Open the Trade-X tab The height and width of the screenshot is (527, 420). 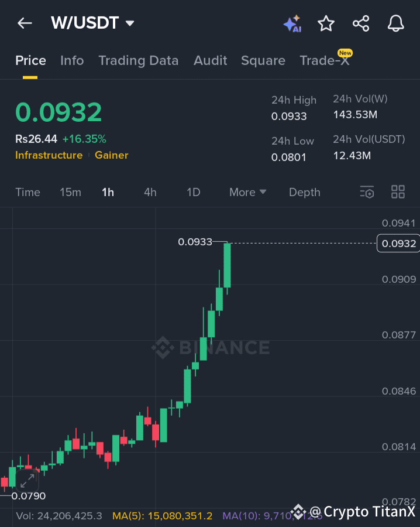click(x=325, y=60)
